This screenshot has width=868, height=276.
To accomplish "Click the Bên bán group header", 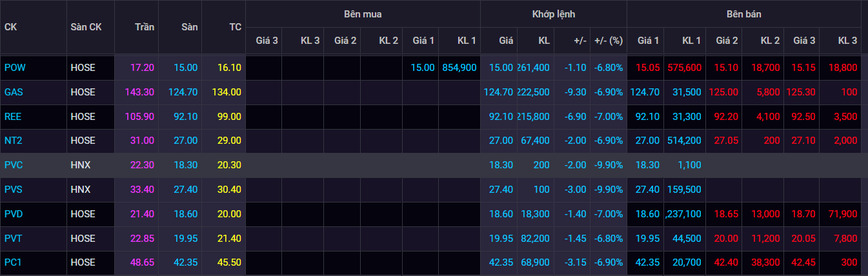I will (x=744, y=14).
